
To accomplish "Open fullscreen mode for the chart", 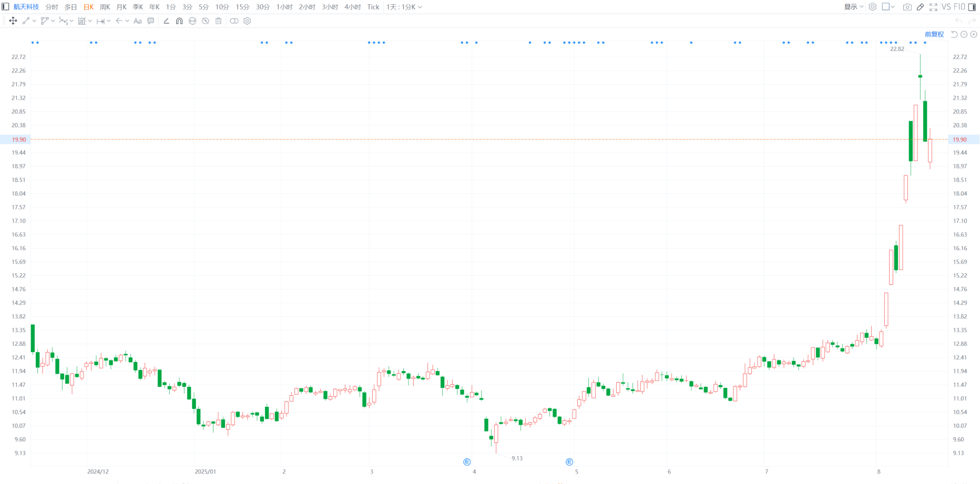I will 933,7.
